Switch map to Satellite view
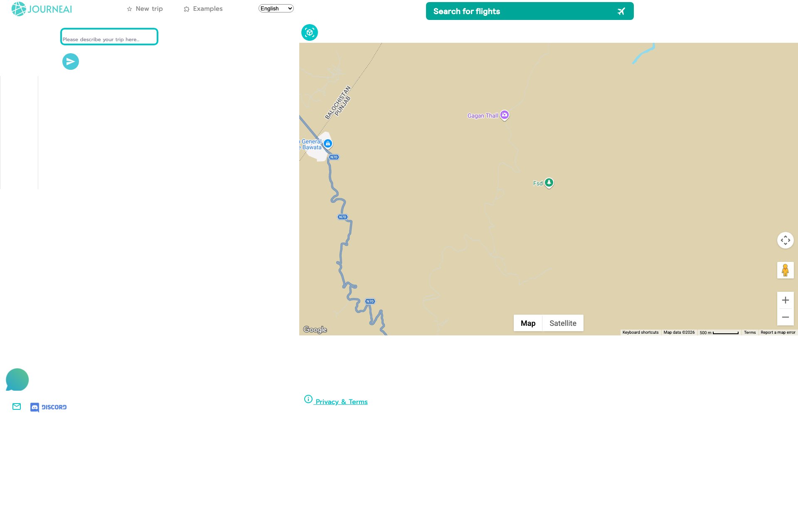Image resolution: width=798 pixels, height=532 pixels. (563, 323)
